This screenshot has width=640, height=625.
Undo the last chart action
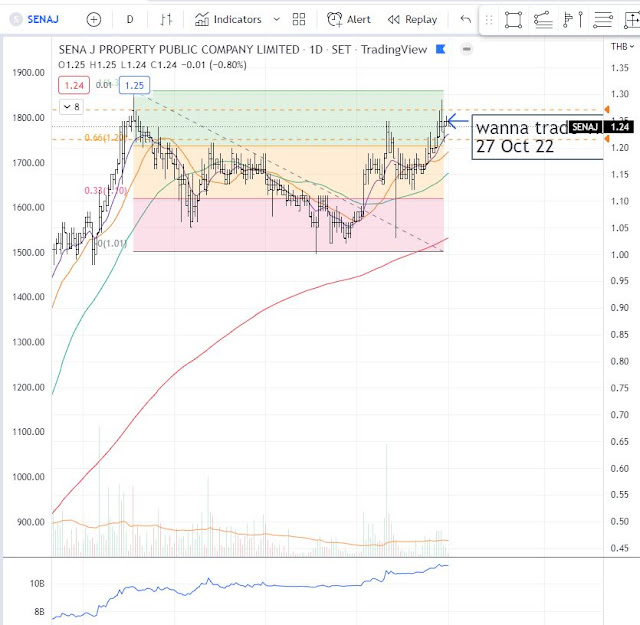click(465, 19)
